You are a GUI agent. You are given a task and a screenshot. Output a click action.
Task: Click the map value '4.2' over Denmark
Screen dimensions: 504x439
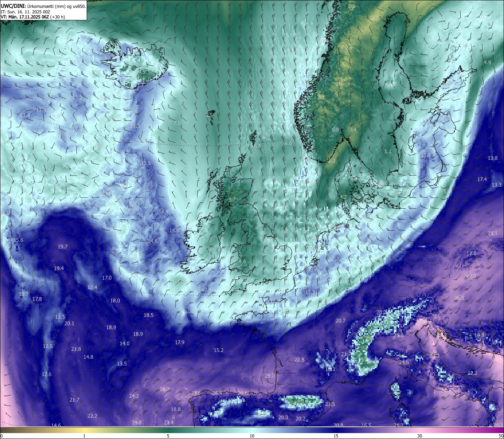pyautogui.click(x=343, y=197)
